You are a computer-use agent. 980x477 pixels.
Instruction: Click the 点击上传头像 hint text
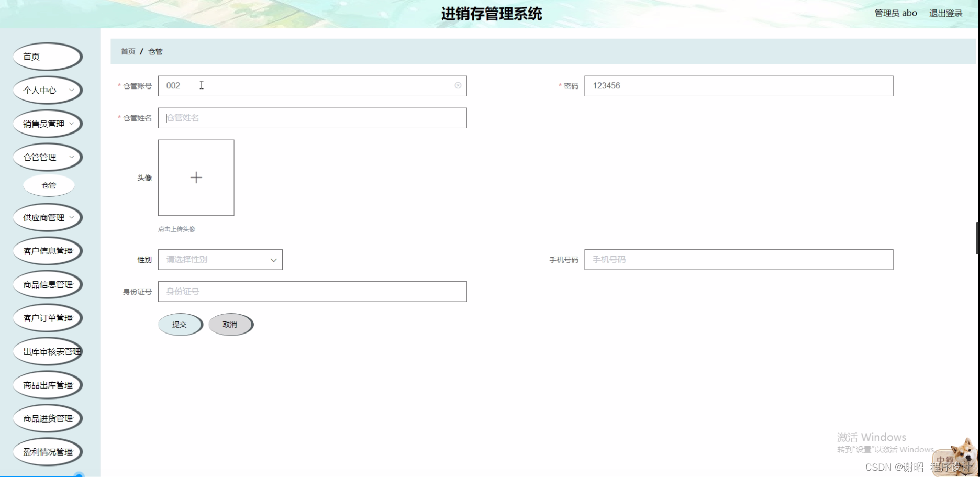(176, 229)
